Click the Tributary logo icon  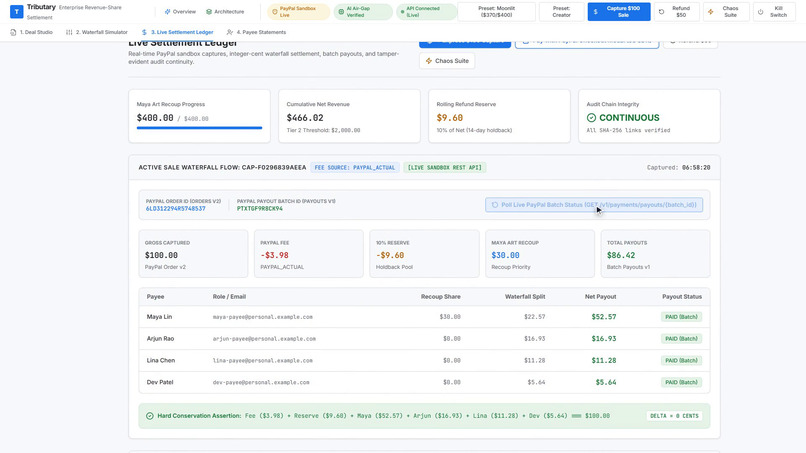(16, 11)
